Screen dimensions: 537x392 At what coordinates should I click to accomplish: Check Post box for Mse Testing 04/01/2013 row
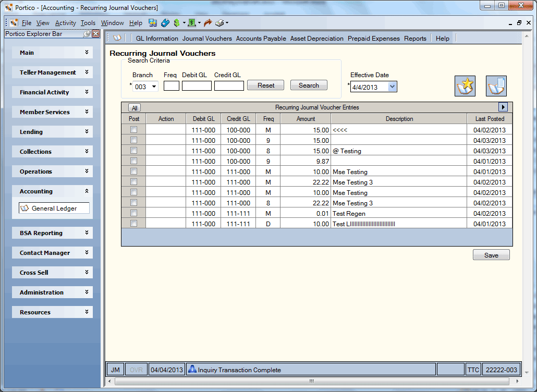click(133, 171)
